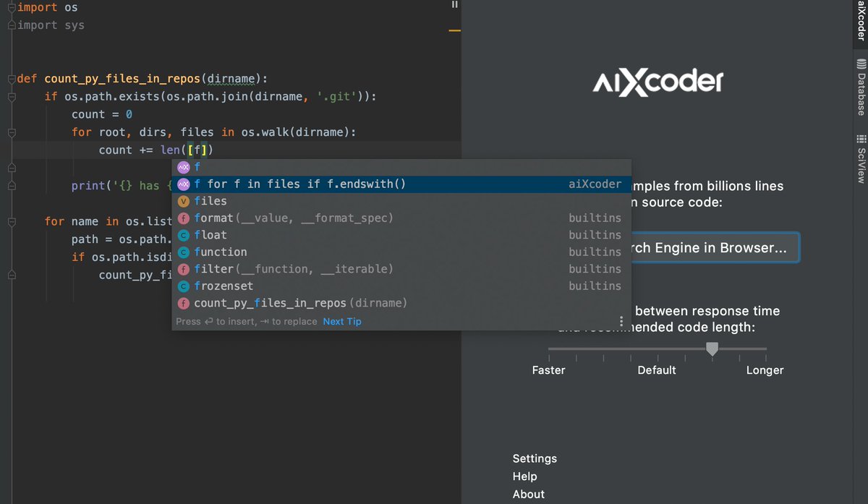Collapse the imports fold at 'import os'
The height and width of the screenshot is (504, 868).
(11, 7)
